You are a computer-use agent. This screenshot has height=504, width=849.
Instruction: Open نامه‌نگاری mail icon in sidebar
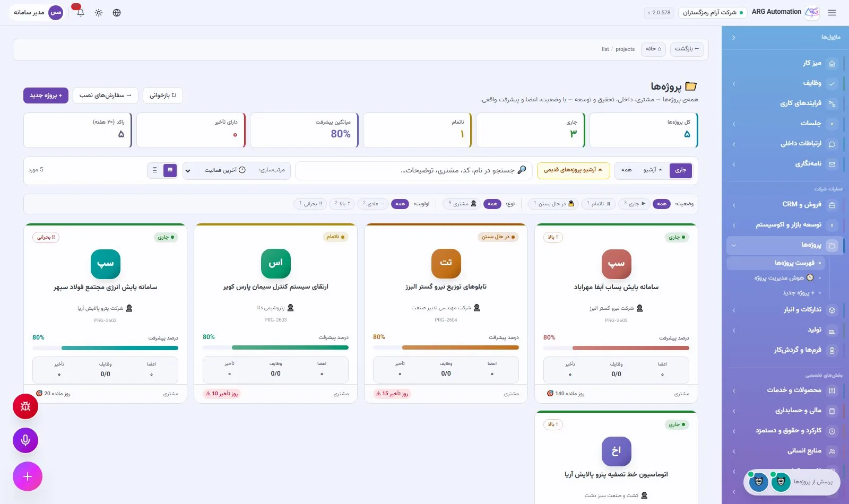[832, 164]
